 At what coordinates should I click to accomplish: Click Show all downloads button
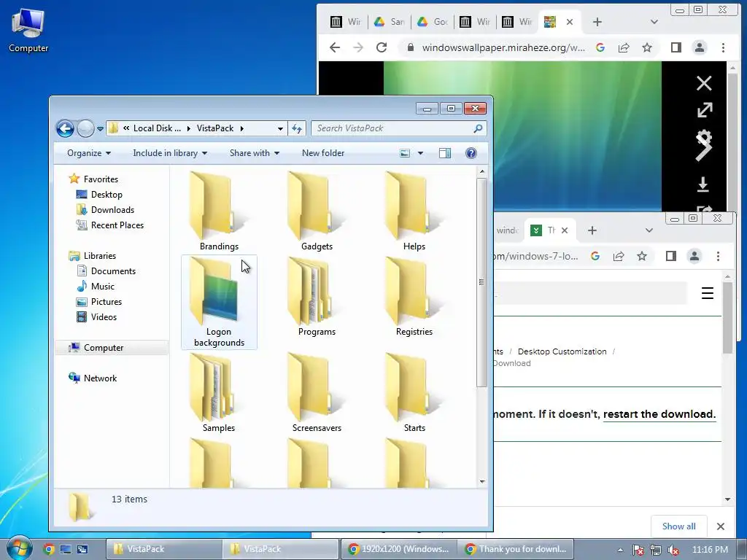[x=678, y=526]
